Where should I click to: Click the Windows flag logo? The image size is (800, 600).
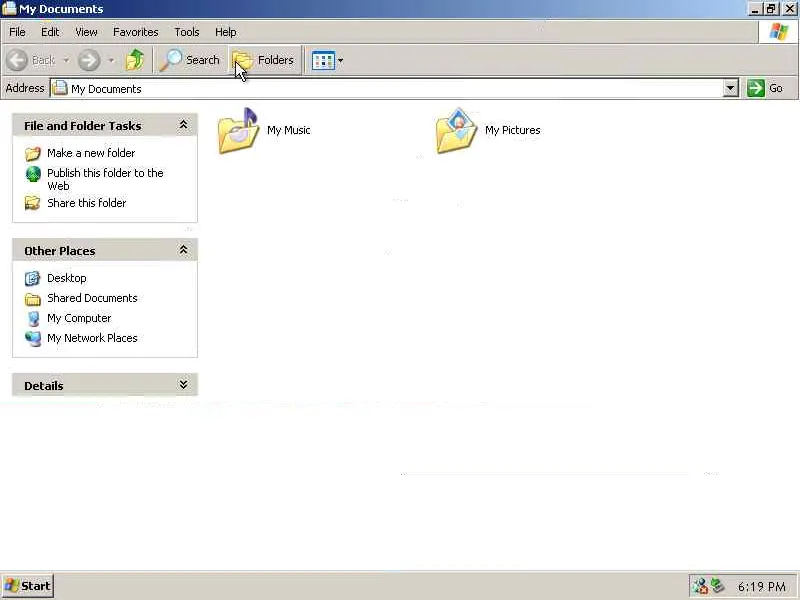[x=779, y=32]
